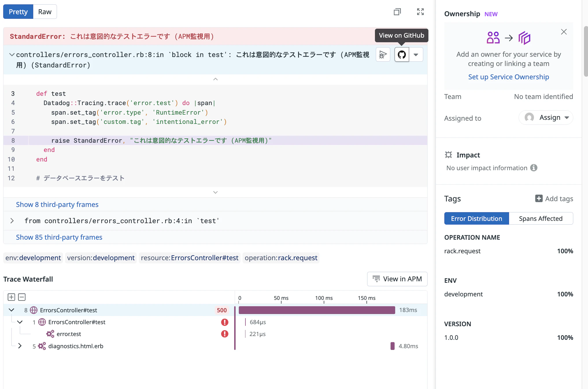Click the copy stack trace icon
Image resolution: width=588 pixels, height=389 pixels.
pyautogui.click(x=397, y=12)
